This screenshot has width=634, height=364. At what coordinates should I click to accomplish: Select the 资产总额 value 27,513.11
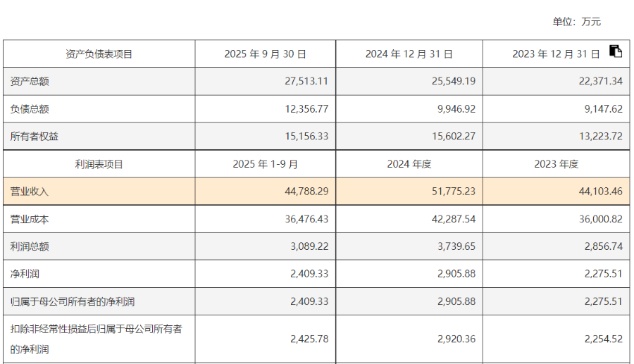click(306, 81)
